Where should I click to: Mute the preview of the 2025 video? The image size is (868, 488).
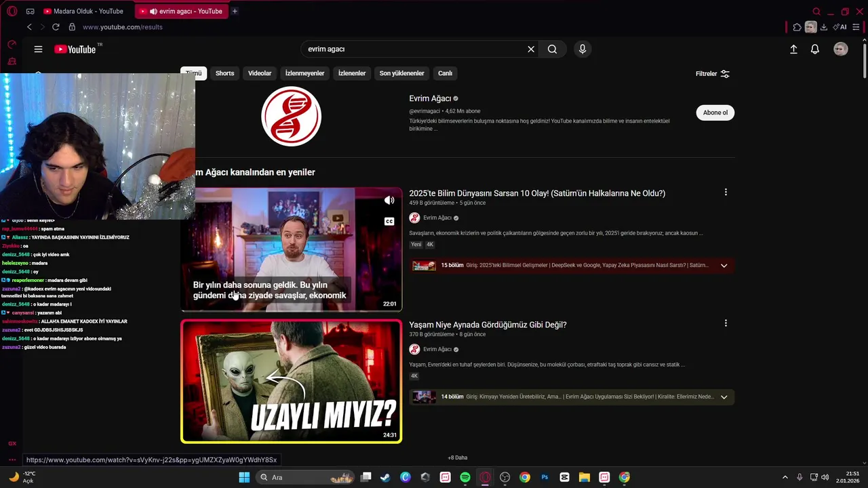tap(389, 201)
